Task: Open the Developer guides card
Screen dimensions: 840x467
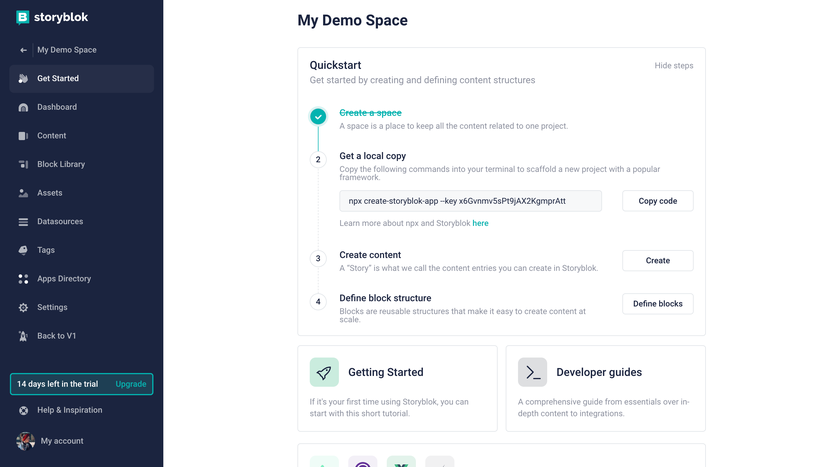Action: pos(605,388)
